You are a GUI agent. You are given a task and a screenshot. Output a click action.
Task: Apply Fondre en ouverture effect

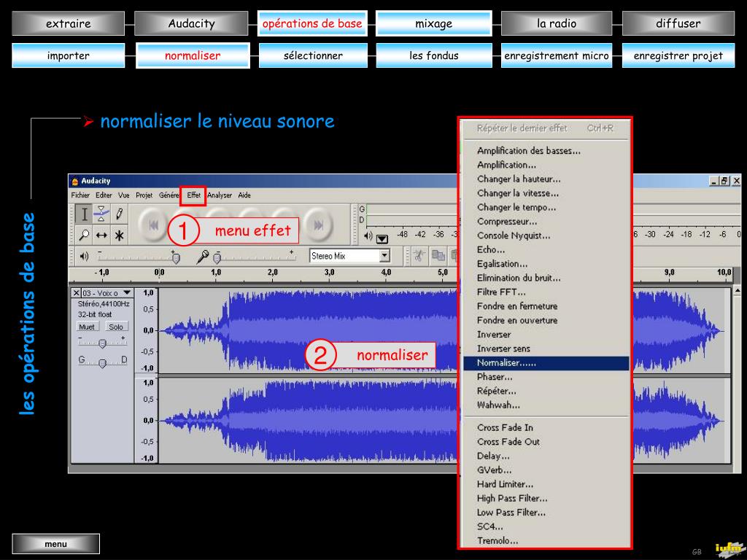tap(546, 321)
